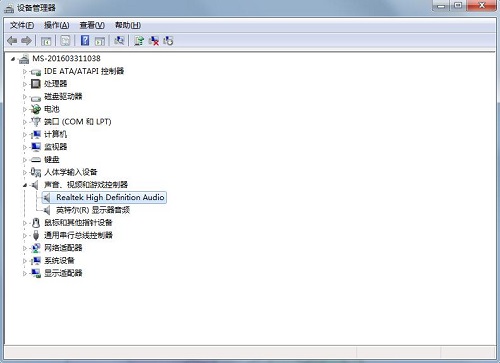This screenshot has height=363, width=500.
Task: Collapse the 声音、视频和游戏控制器 category
Action: click(x=25, y=185)
